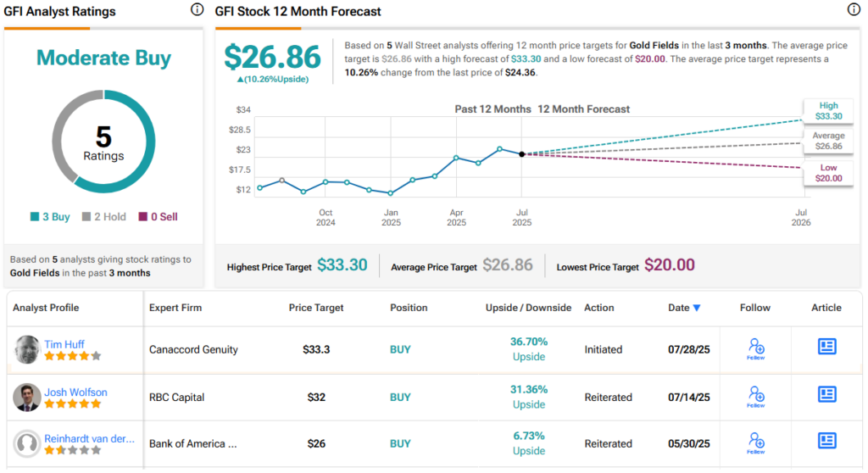The width and height of the screenshot is (868, 473).
Task: Click the Upside / Downside column header
Action: click(528, 308)
